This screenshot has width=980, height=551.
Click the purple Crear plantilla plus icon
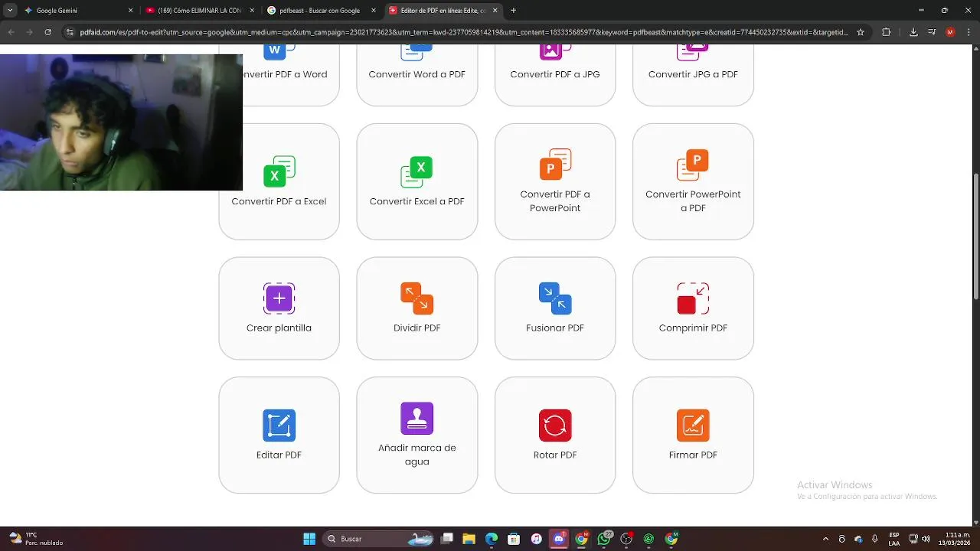279,298
